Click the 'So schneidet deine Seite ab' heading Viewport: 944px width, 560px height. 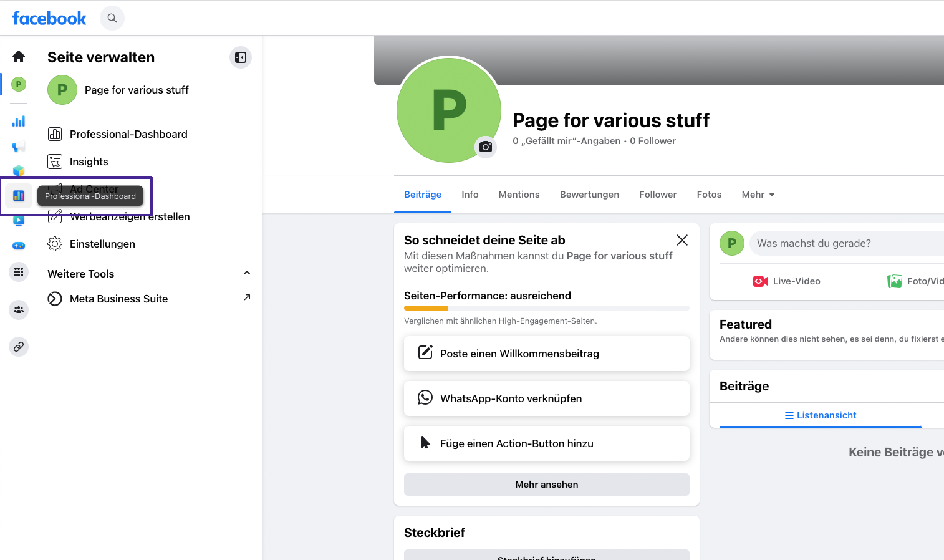[484, 240]
